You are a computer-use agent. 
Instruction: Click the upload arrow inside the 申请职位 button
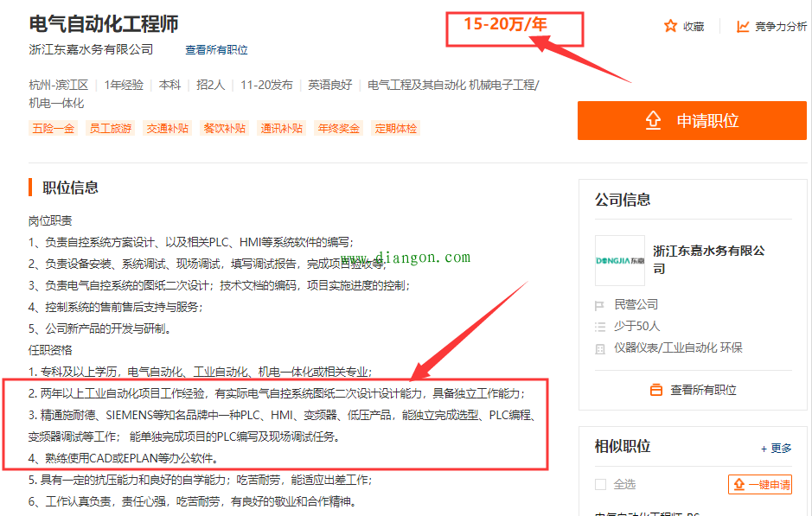[654, 121]
